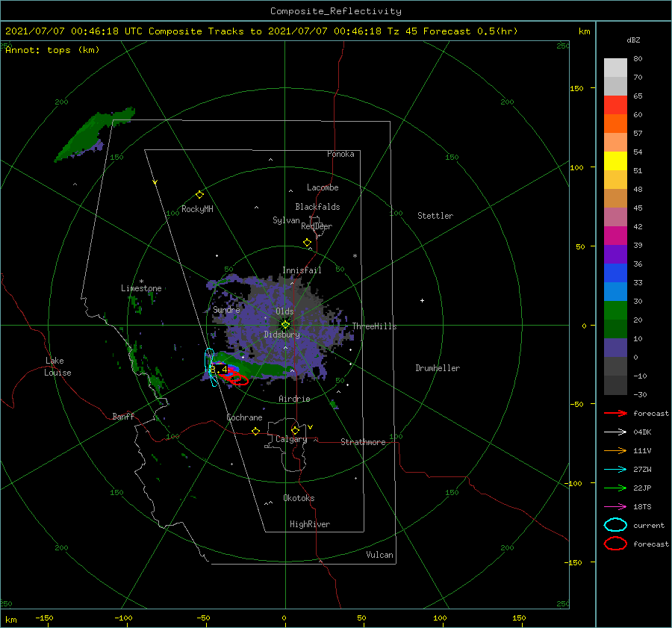Click the RedDeer city label
This screenshot has width=672, height=628.
point(317,226)
